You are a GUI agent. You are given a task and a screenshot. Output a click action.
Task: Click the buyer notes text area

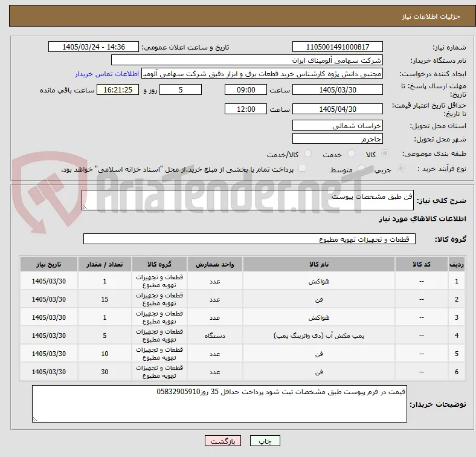[219, 404]
